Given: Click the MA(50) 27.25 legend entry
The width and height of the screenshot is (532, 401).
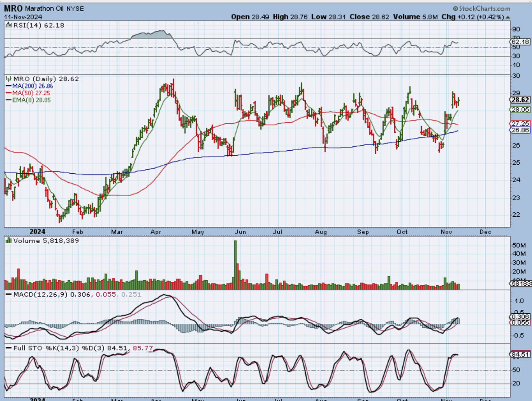Looking at the screenshot, I should [x=31, y=93].
